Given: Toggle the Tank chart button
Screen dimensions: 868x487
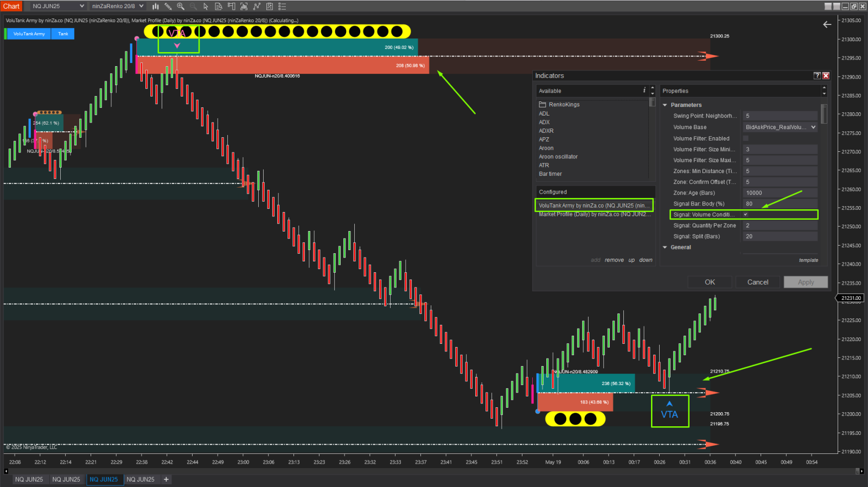Looking at the screenshot, I should (x=63, y=34).
